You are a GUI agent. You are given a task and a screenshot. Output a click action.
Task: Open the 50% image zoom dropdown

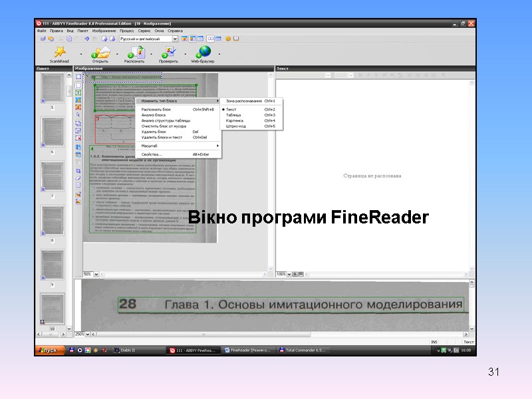click(x=96, y=274)
